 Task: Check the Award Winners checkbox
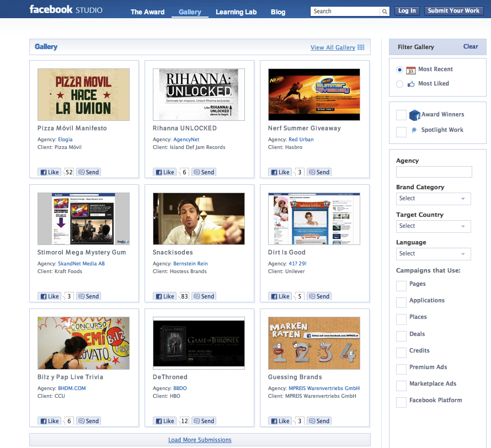[x=401, y=115]
